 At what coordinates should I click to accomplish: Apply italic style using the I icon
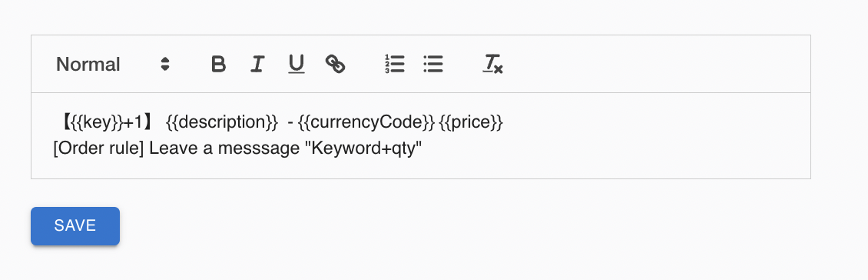pos(257,65)
